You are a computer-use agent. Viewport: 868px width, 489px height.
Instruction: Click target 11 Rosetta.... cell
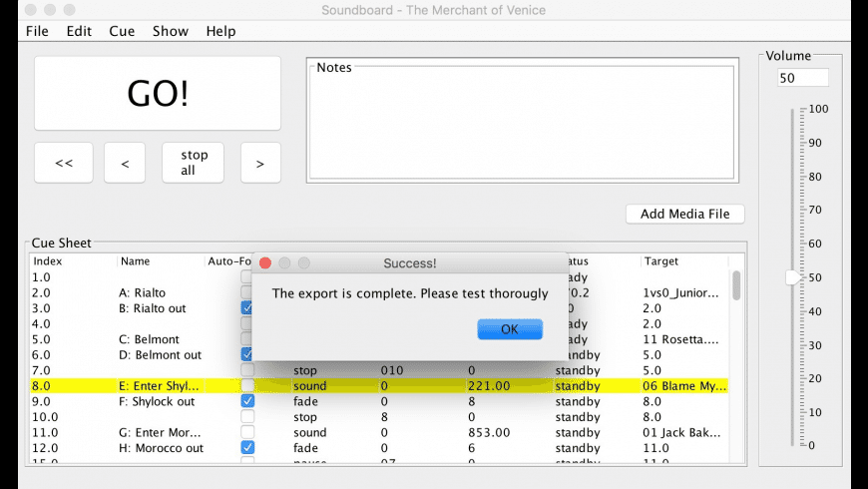[680, 339]
